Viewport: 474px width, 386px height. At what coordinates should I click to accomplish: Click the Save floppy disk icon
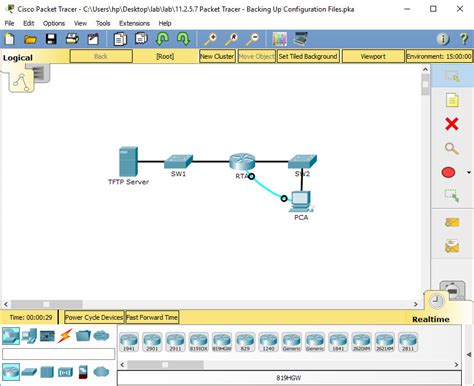pos(51,39)
